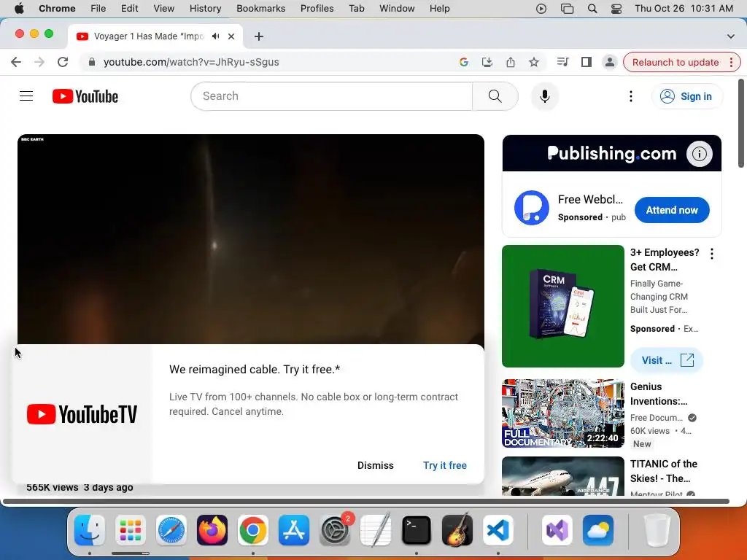Click the vertical page scrollbar
Screen dimensions: 747x560
(x=741, y=122)
